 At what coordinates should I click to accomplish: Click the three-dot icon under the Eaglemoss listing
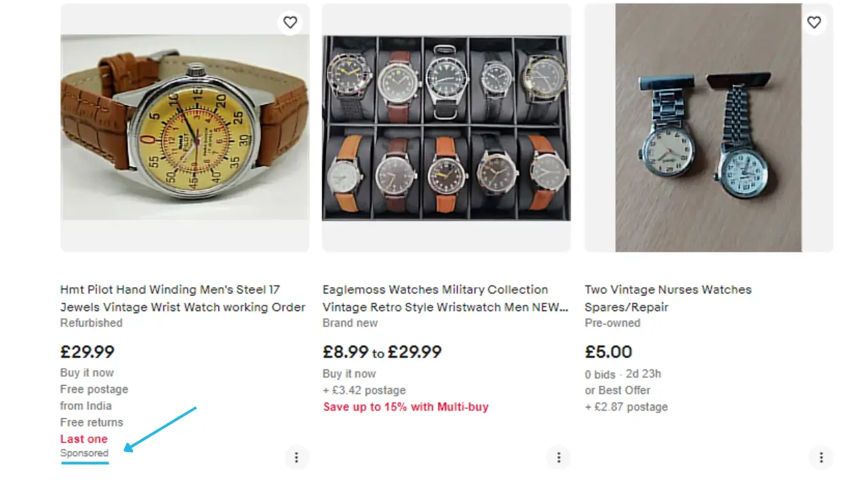(559, 457)
